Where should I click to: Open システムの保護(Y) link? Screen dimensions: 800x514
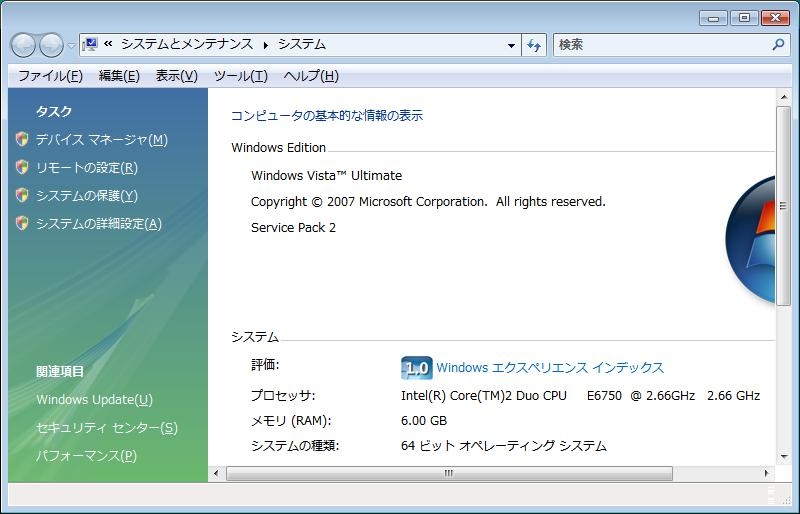pyautogui.click(x=87, y=195)
